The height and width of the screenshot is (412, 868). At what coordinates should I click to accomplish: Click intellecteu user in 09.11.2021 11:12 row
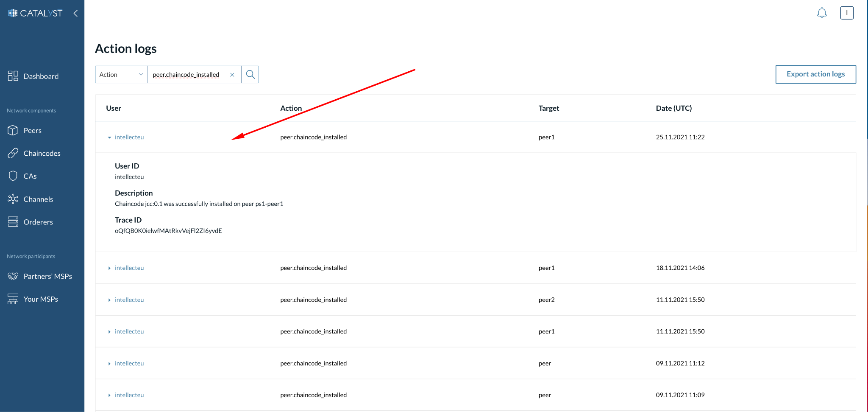tap(129, 363)
